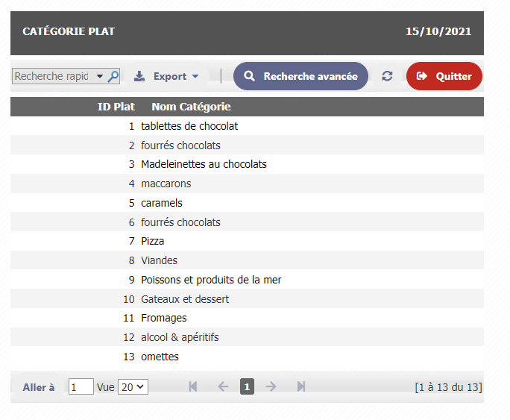This screenshot has width=510, height=420.
Task: Click the '[1 à 13 du 13]' record count
Action: (448, 387)
